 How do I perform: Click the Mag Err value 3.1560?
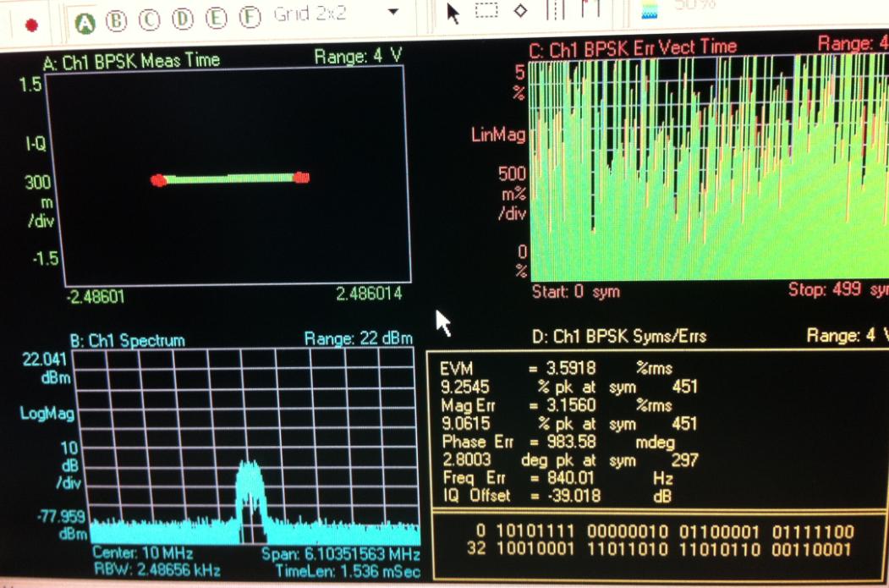point(571,405)
